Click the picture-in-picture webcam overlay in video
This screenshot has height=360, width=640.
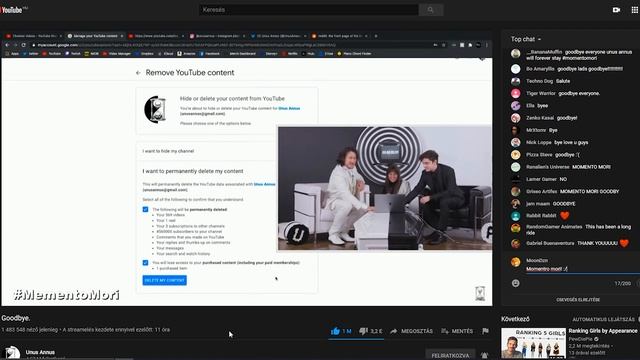click(385, 188)
